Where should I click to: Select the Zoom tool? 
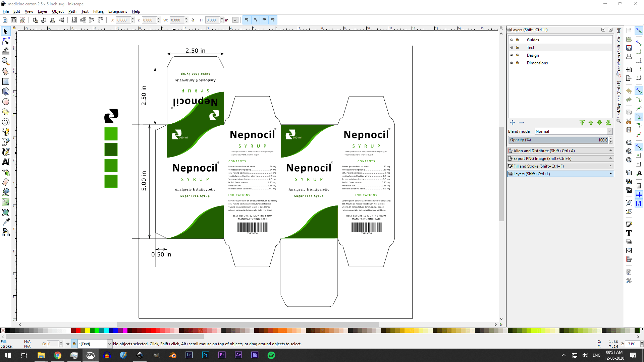click(x=6, y=61)
